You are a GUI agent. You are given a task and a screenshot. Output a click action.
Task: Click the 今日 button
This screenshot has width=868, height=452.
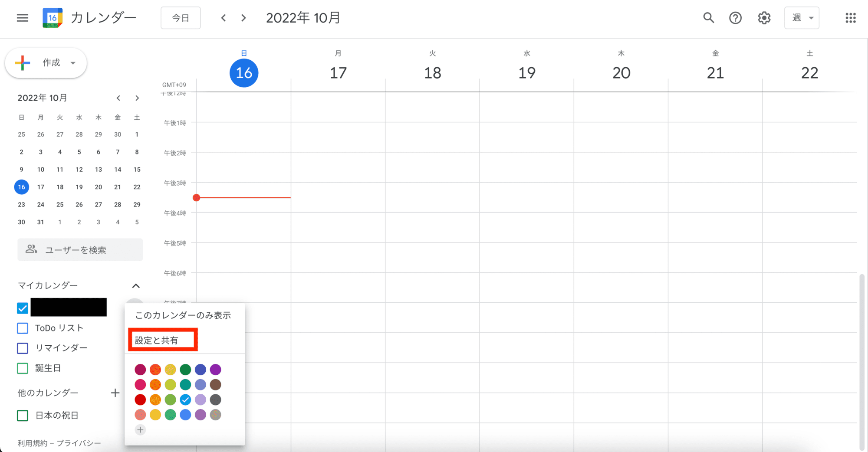[181, 18]
